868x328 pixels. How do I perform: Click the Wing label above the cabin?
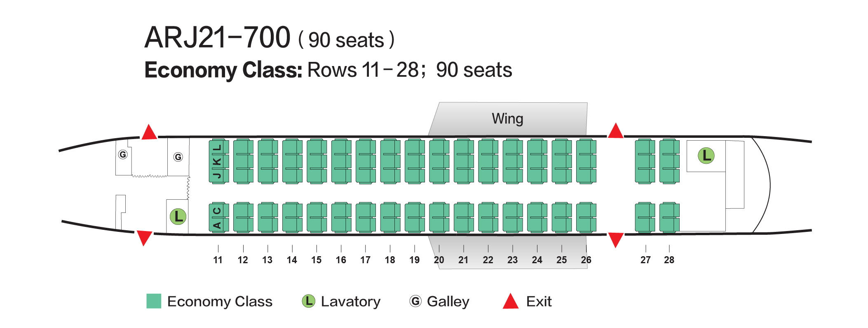tap(507, 119)
